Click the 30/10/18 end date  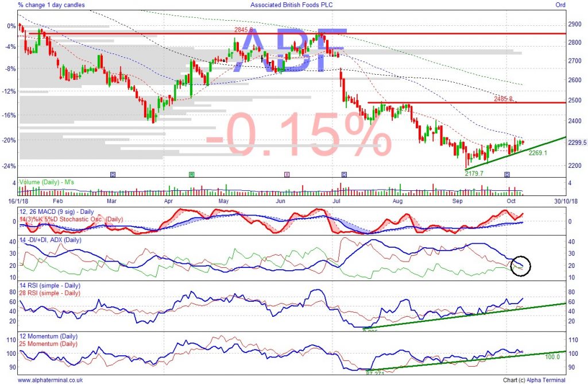(x=566, y=201)
